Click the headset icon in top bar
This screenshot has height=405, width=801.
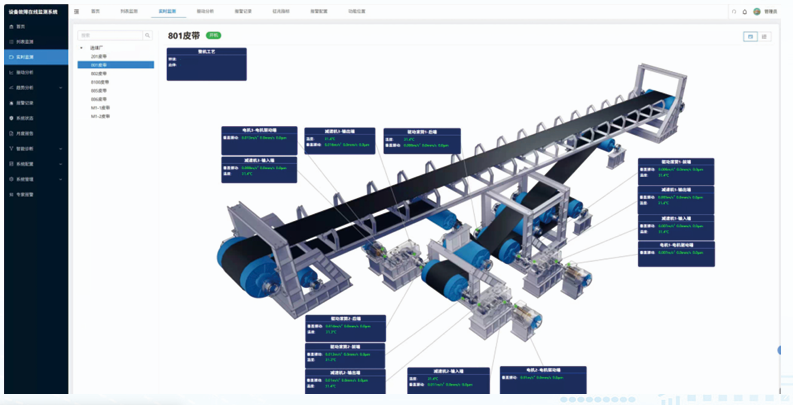(734, 11)
